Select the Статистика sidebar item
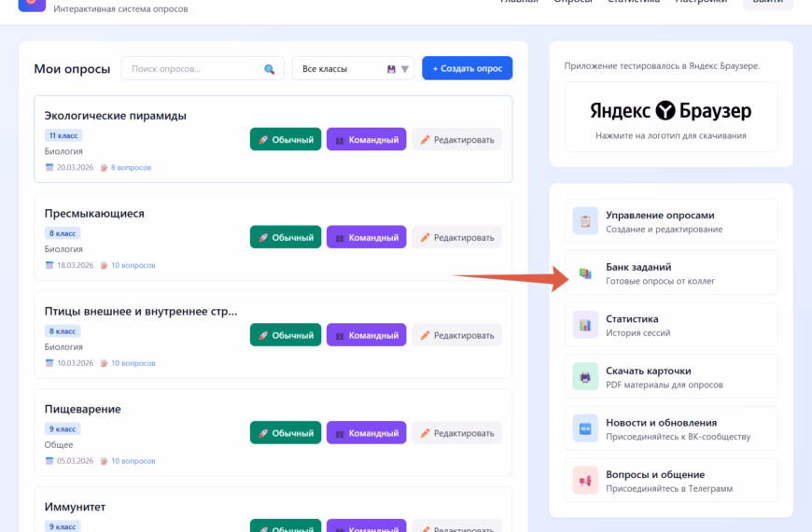This screenshot has height=532, width=812. [671, 325]
